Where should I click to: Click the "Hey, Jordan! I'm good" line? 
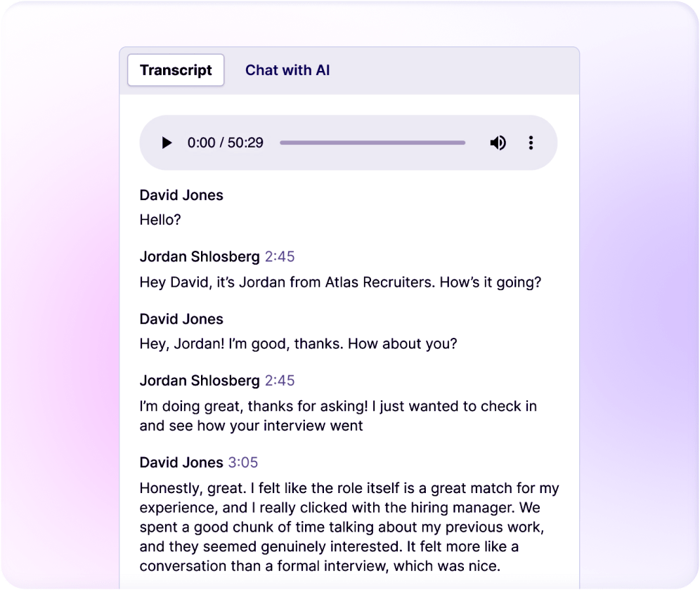298,344
